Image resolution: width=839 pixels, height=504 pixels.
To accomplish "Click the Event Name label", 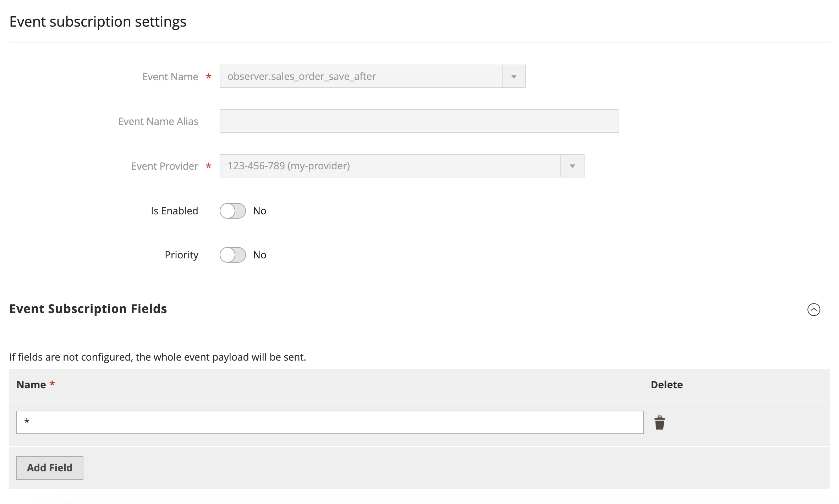I will pos(170,77).
